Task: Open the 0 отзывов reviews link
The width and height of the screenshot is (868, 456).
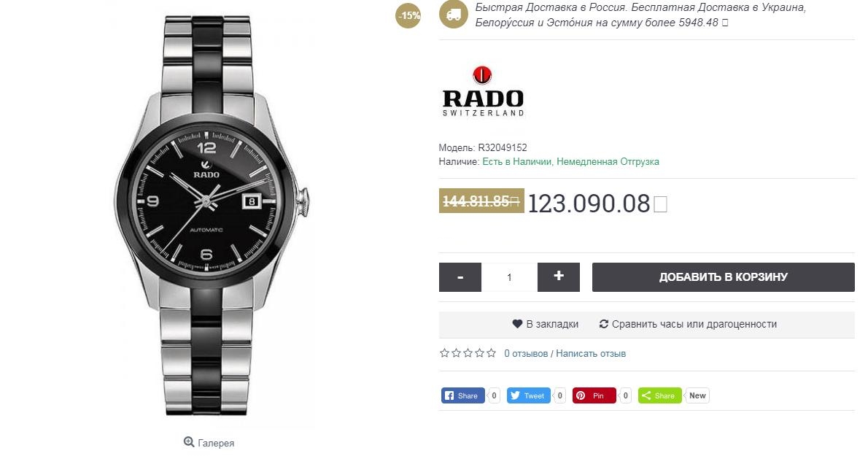Action: point(526,353)
